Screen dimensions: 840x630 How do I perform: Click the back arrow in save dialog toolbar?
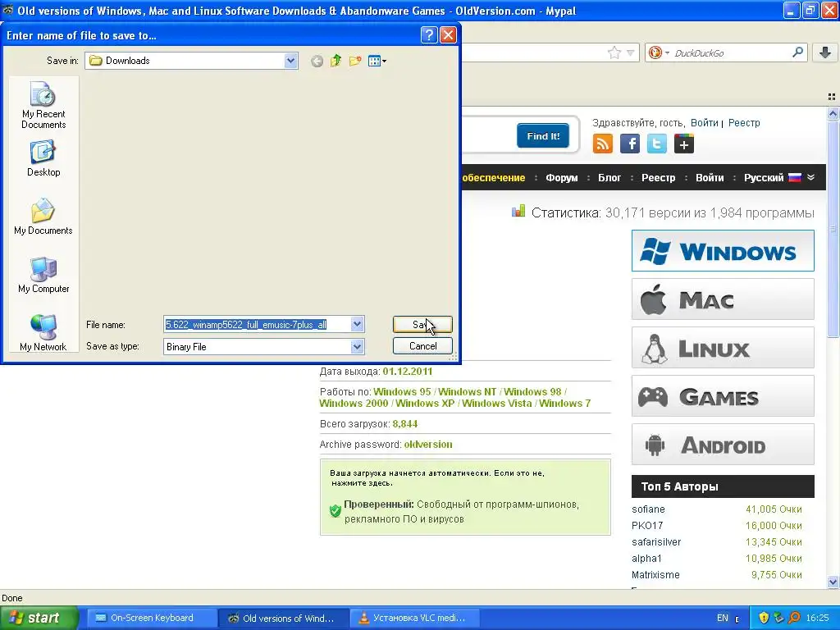tap(317, 61)
